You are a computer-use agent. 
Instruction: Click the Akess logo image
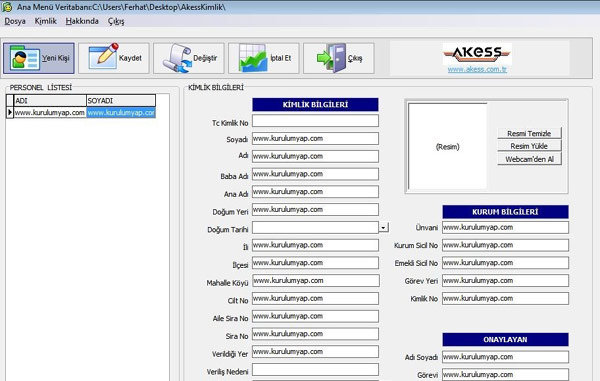coord(477,54)
